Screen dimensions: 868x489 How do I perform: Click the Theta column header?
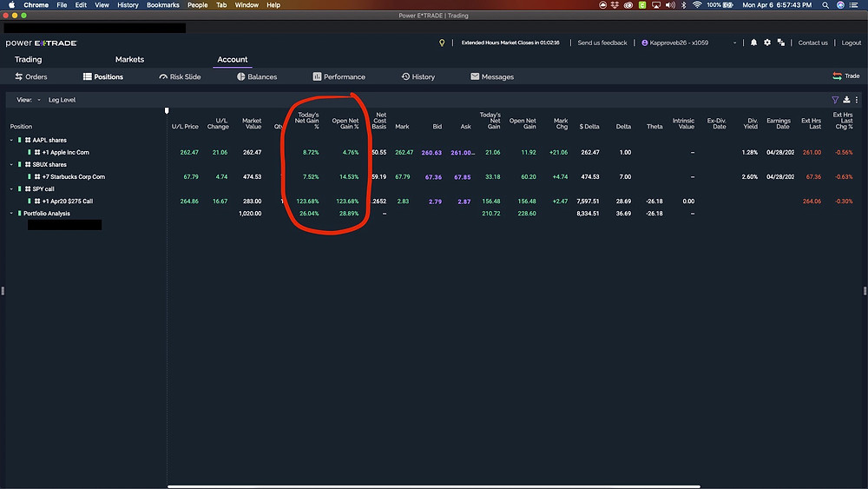click(654, 126)
